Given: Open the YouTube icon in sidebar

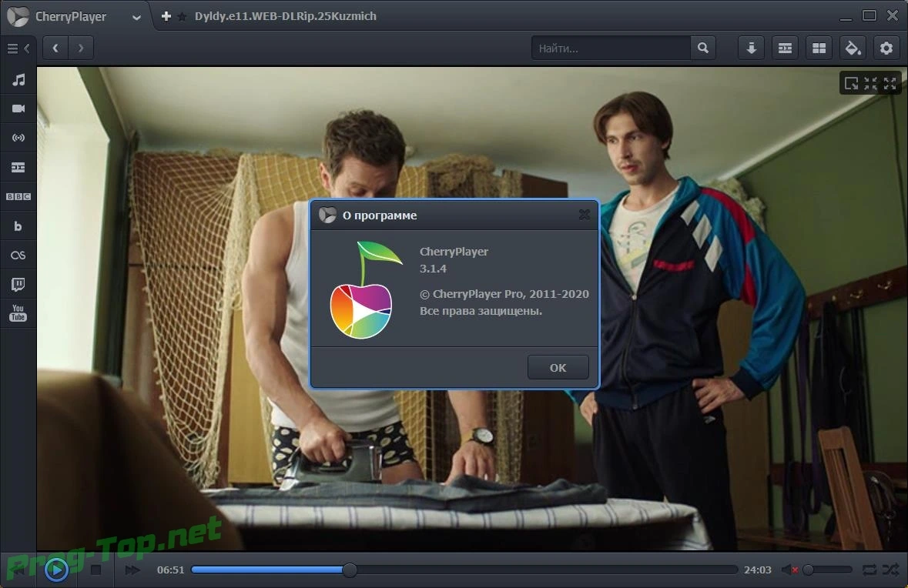Looking at the screenshot, I should [18, 312].
